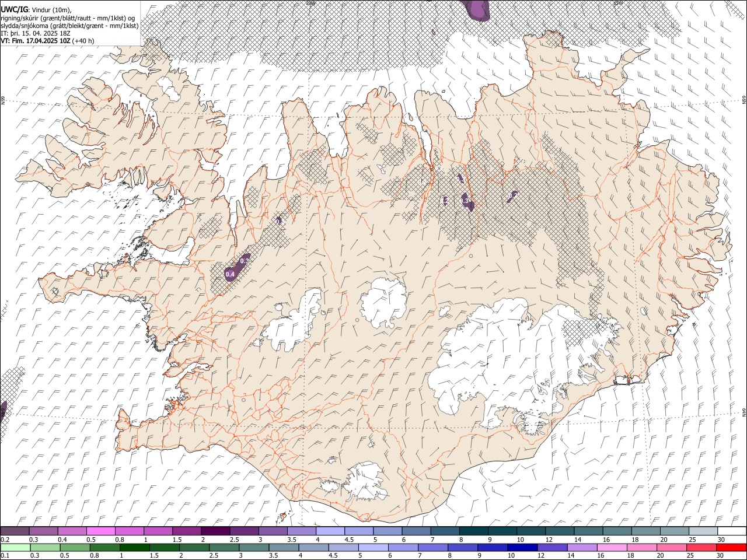
Task: Click the dark purple upper swatch starting at 2
Action: (x=215, y=531)
